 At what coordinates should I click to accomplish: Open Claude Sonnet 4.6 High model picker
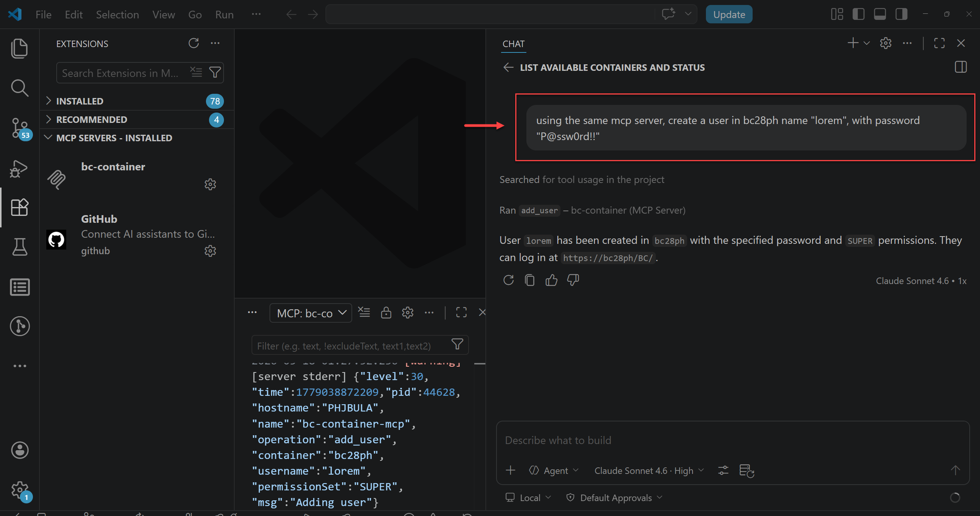pyautogui.click(x=648, y=470)
